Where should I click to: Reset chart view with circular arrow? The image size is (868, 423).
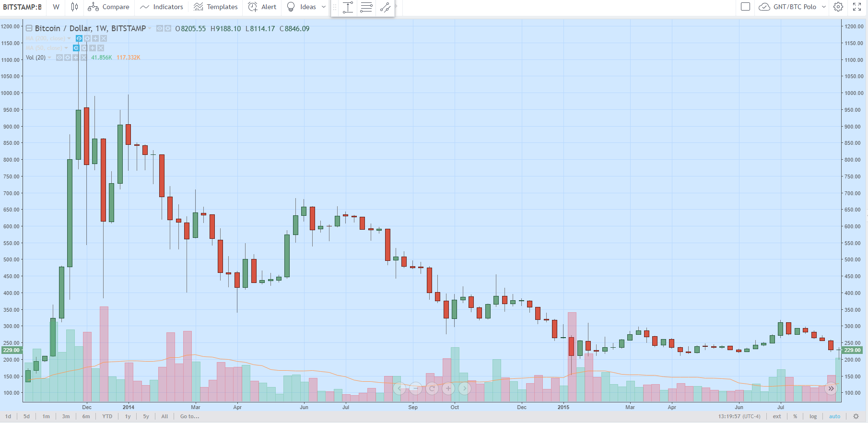coord(432,388)
